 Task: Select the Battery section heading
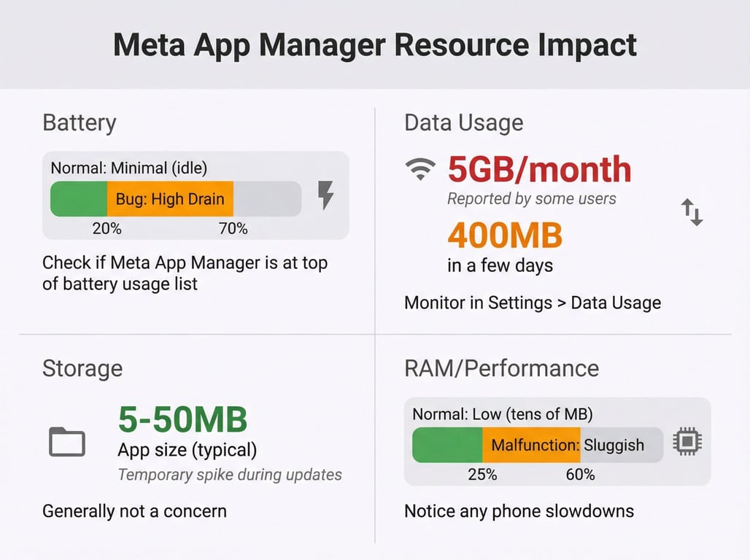click(x=80, y=122)
